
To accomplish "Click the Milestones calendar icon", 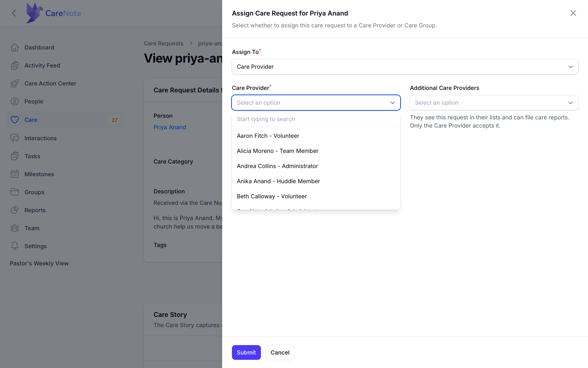I will tap(15, 174).
